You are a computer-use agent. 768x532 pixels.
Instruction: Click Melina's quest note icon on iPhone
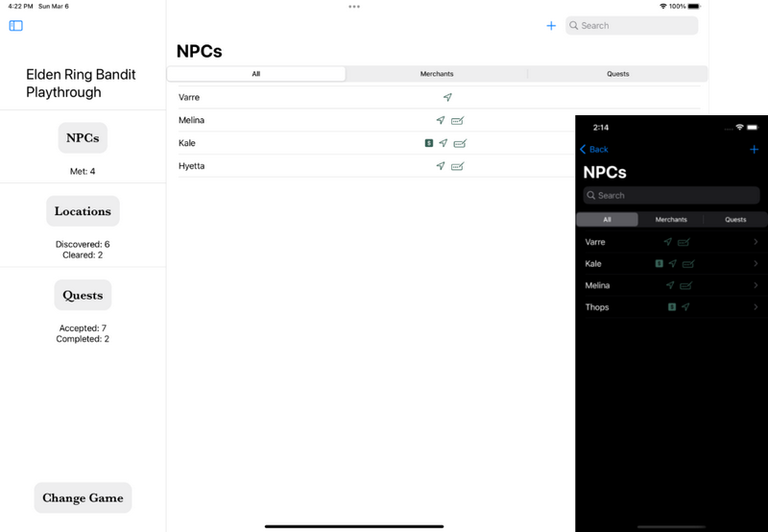click(685, 285)
